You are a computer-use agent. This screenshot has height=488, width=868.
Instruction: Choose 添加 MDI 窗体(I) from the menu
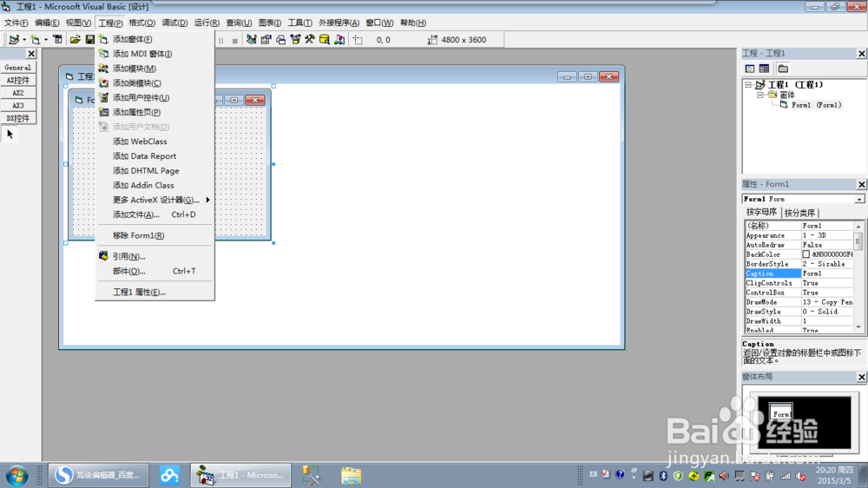click(155, 54)
